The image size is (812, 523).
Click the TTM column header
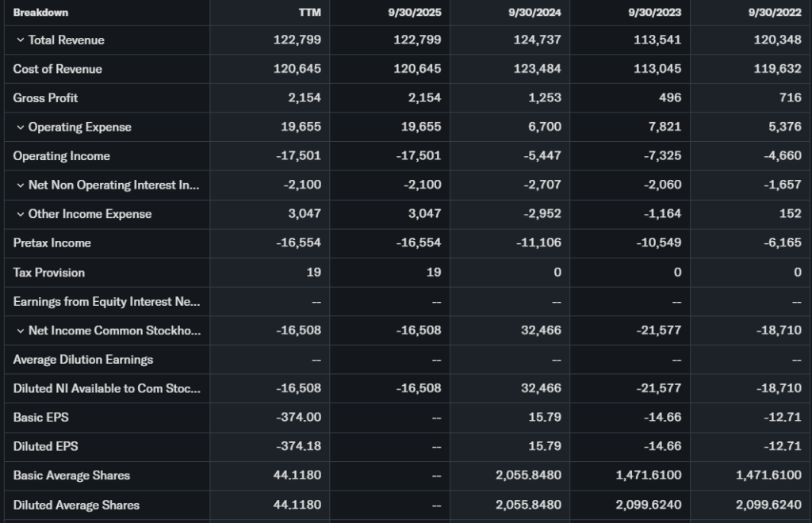pyautogui.click(x=310, y=13)
